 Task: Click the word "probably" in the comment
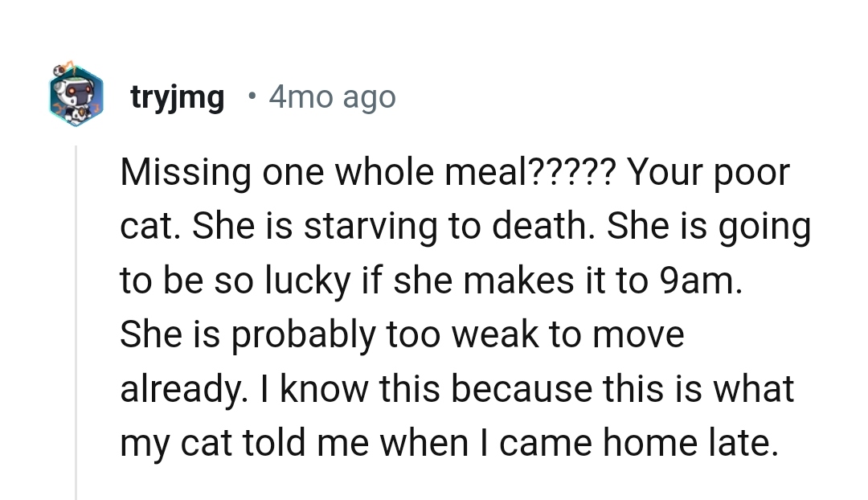(x=302, y=334)
